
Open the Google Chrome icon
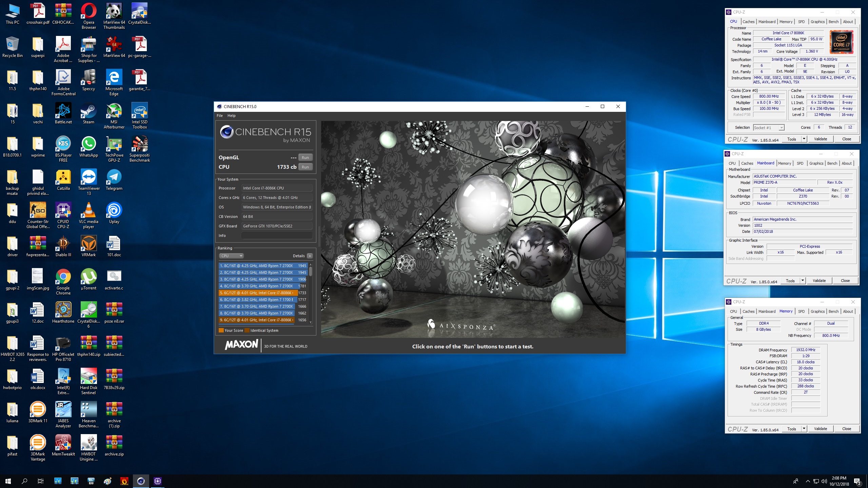[63, 282]
